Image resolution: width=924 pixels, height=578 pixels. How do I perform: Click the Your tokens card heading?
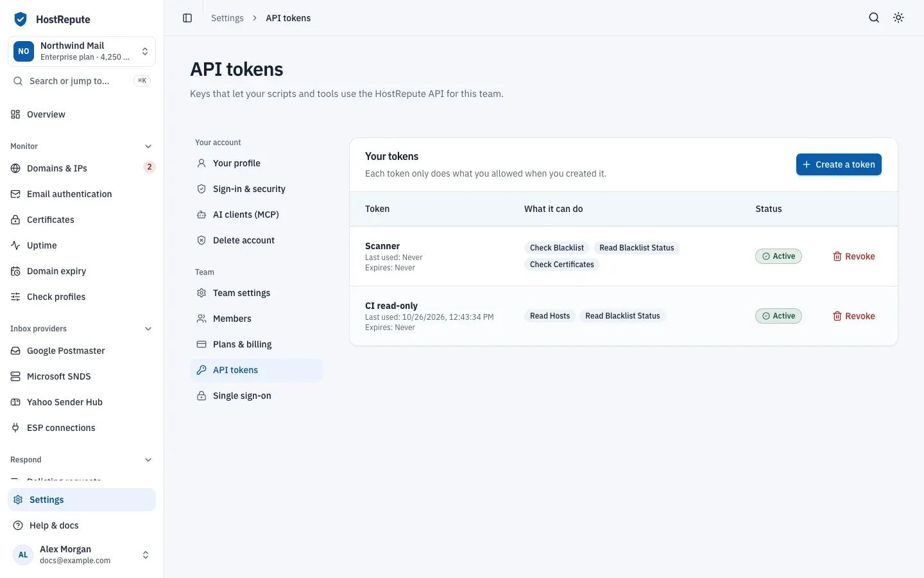(x=391, y=156)
